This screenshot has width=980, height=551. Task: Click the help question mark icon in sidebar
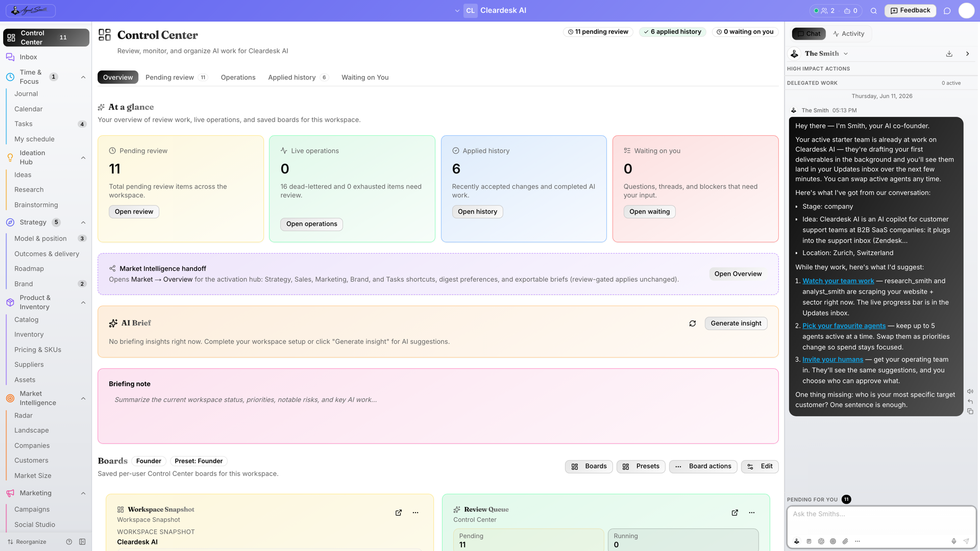point(69,542)
